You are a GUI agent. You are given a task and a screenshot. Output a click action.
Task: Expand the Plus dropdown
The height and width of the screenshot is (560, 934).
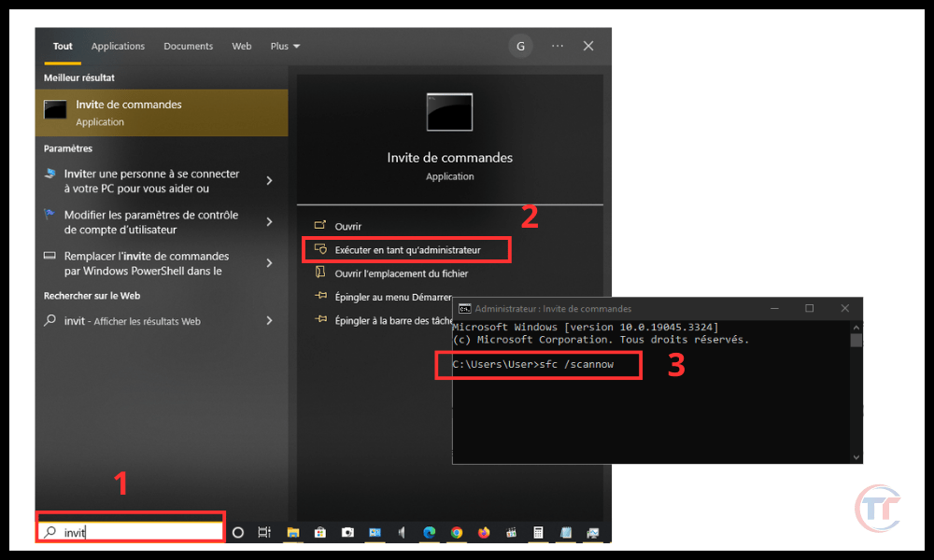[x=285, y=47]
